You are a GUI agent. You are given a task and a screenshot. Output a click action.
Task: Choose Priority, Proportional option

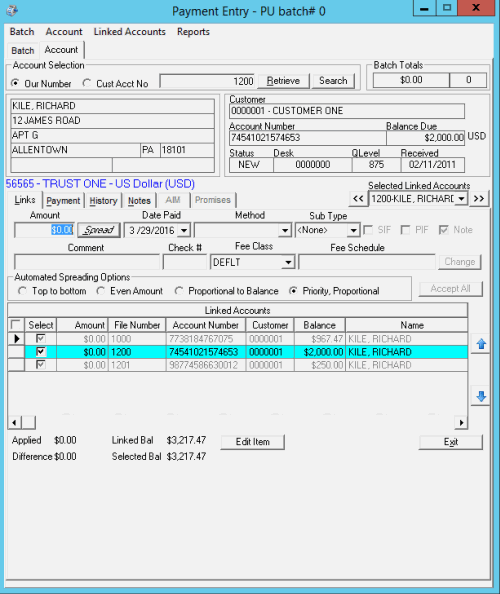click(293, 291)
